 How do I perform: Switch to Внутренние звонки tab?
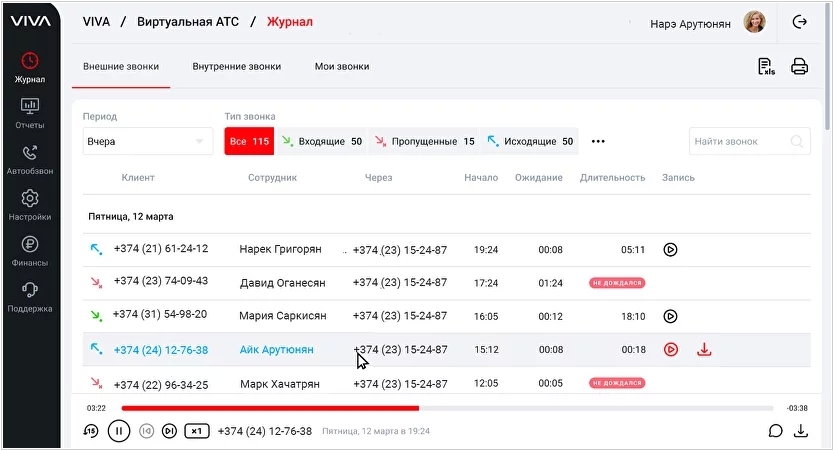[x=236, y=67]
